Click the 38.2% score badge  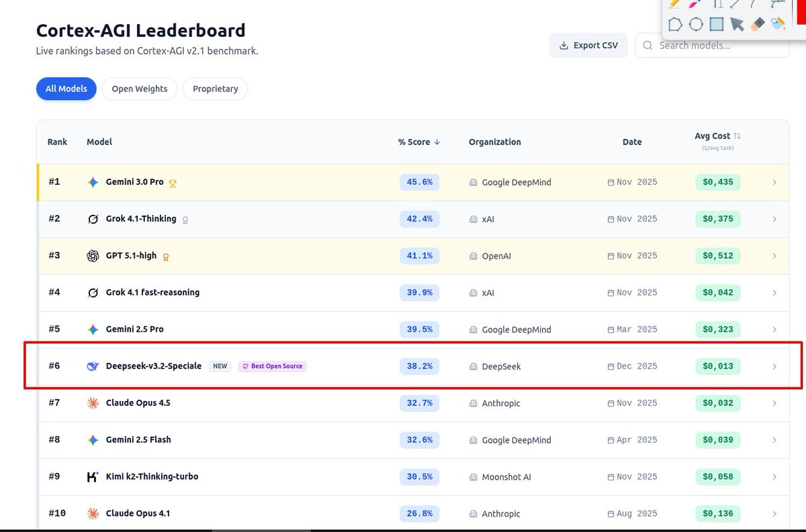pos(420,366)
